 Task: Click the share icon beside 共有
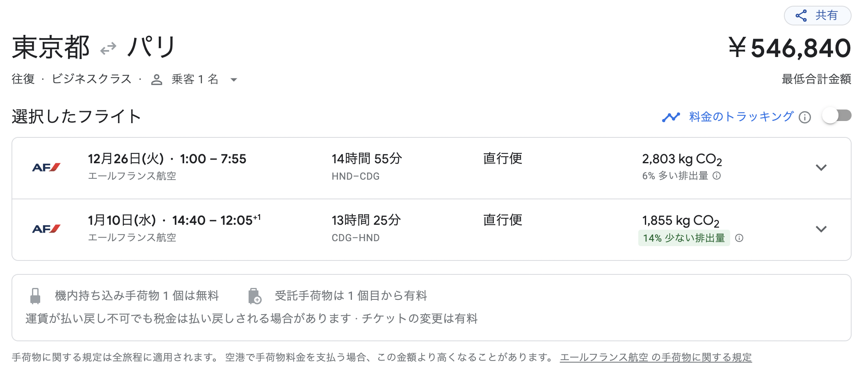tap(801, 16)
